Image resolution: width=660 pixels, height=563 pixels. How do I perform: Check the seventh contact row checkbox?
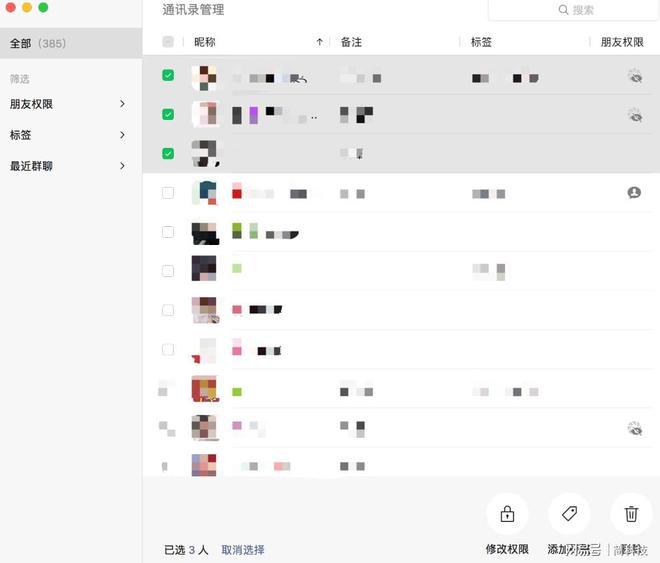168,310
